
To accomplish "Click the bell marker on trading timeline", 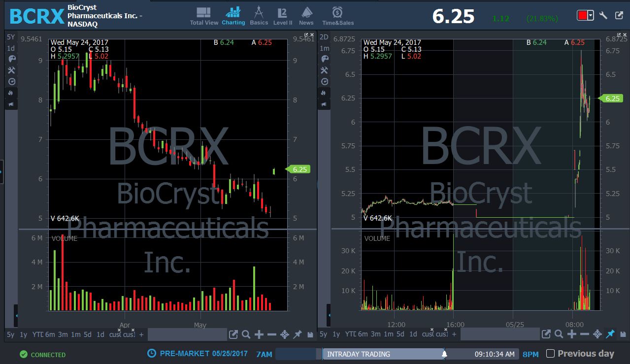I will (x=444, y=354).
